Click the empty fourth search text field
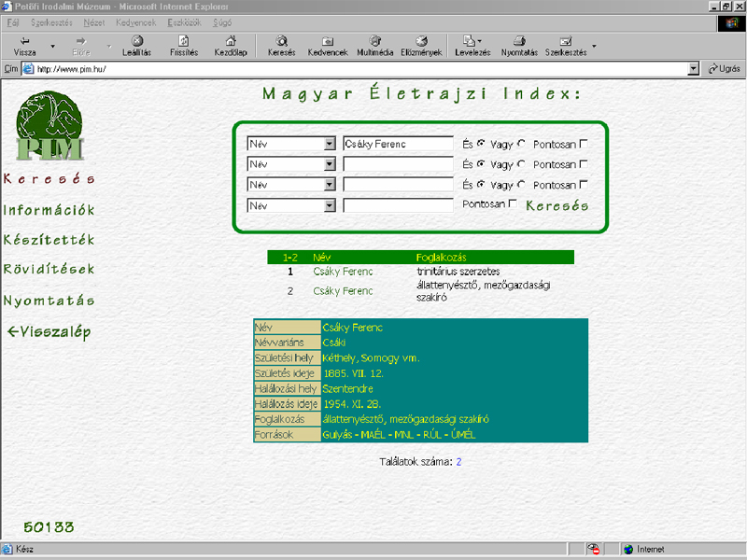The image size is (747, 560). coord(398,205)
